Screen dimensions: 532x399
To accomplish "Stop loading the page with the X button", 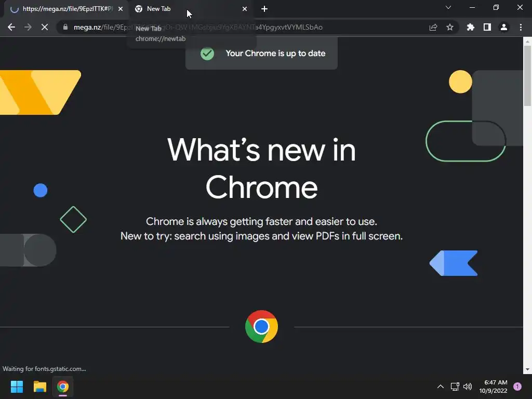I will pyautogui.click(x=45, y=27).
